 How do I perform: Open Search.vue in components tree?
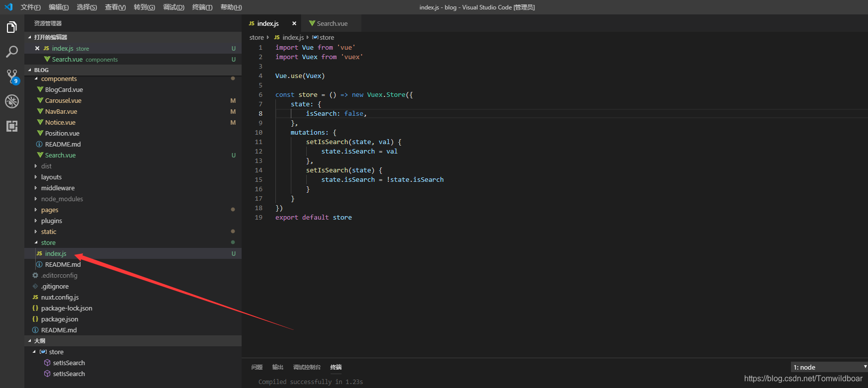133,155
